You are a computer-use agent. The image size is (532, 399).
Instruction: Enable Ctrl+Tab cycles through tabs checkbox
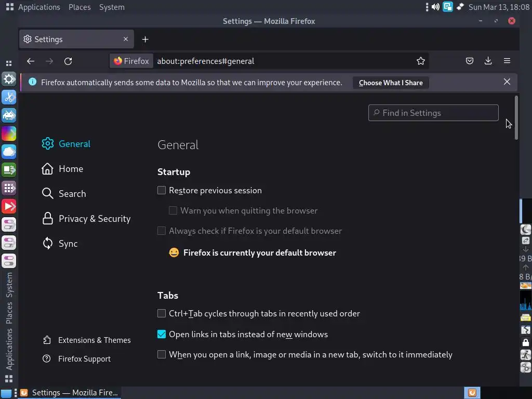(x=162, y=313)
